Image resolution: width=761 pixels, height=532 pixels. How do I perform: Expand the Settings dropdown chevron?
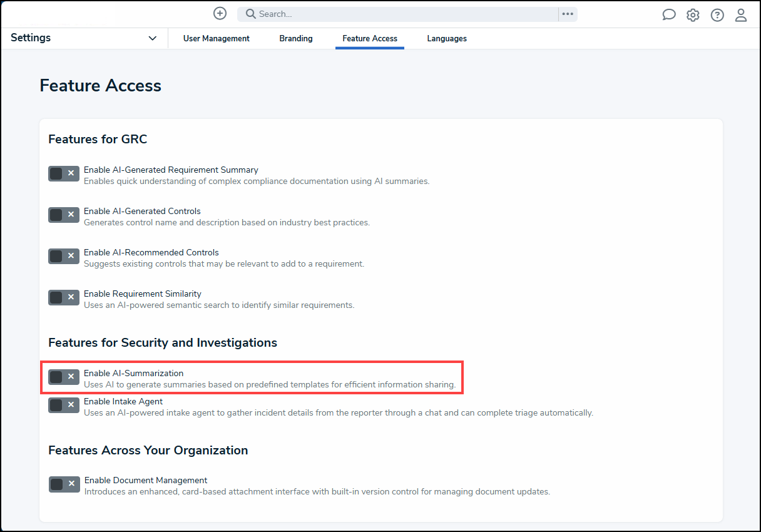click(153, 38)
